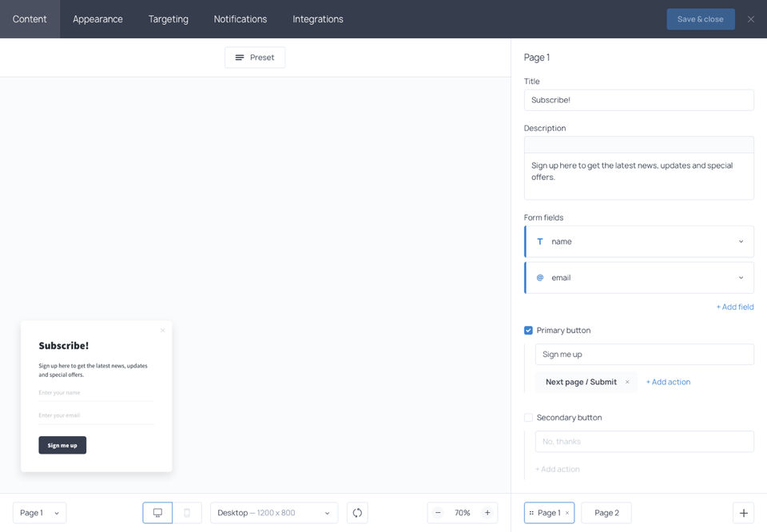Screen dimensions: 767x532
Task: Remove Page 1 tab with its x
Action: pos(567,513)
